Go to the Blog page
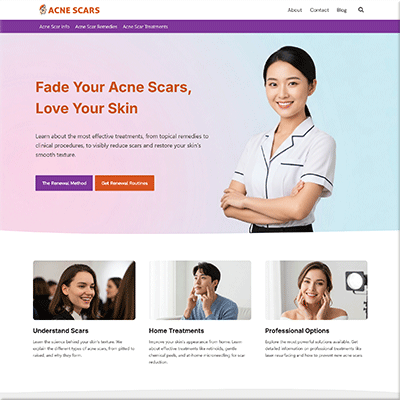 point(342,10)
